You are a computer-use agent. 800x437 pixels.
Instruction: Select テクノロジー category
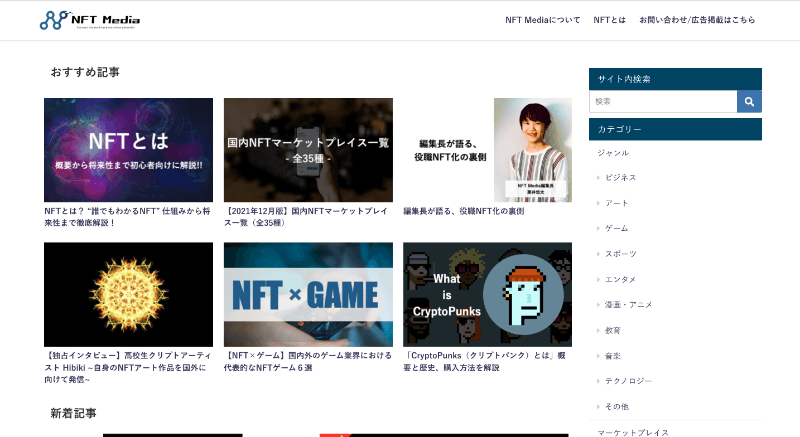[629, 381]
